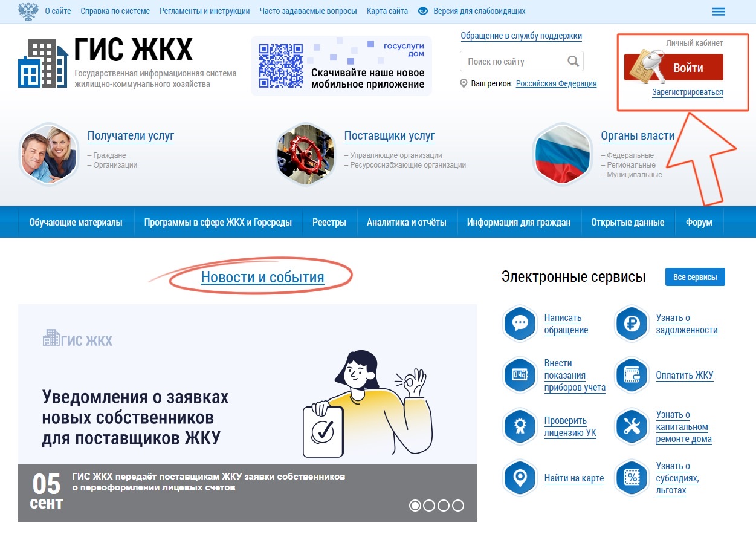Viewport: 756px width, 540px height.
Task: Click the wallet 'Оплатить ЖКУ' icon
Action: coord(632,376)
